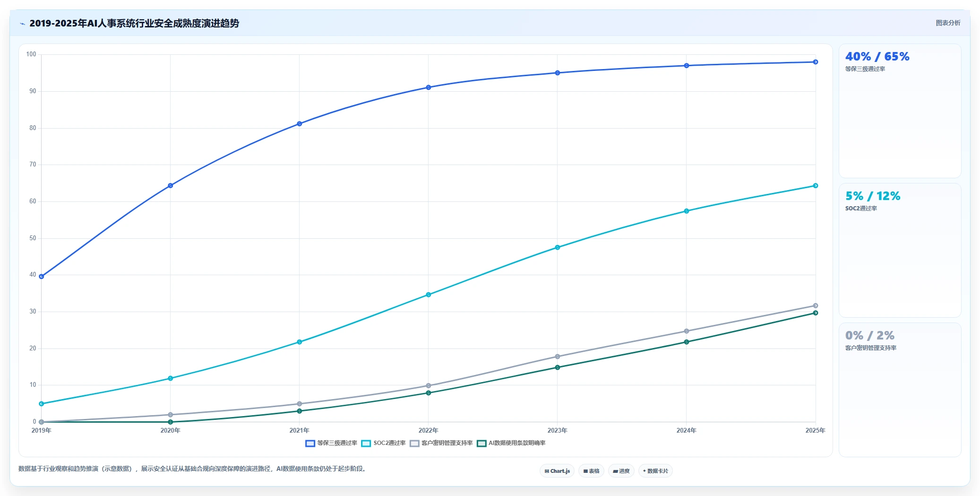This screenshot has height=496, width=980.
Task: Click the 图表分析 label in the header
Action: pos(948,23)
